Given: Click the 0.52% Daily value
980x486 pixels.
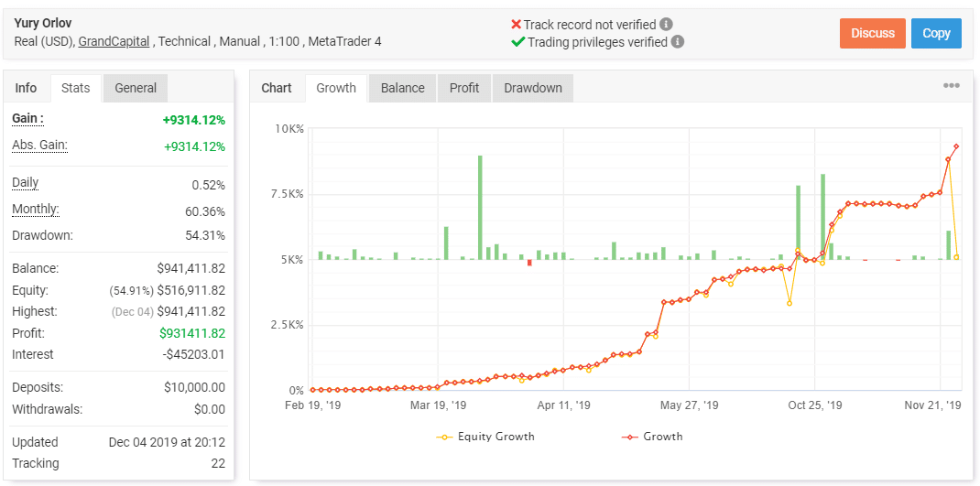Looking at the screenshot, I should 209,186.
